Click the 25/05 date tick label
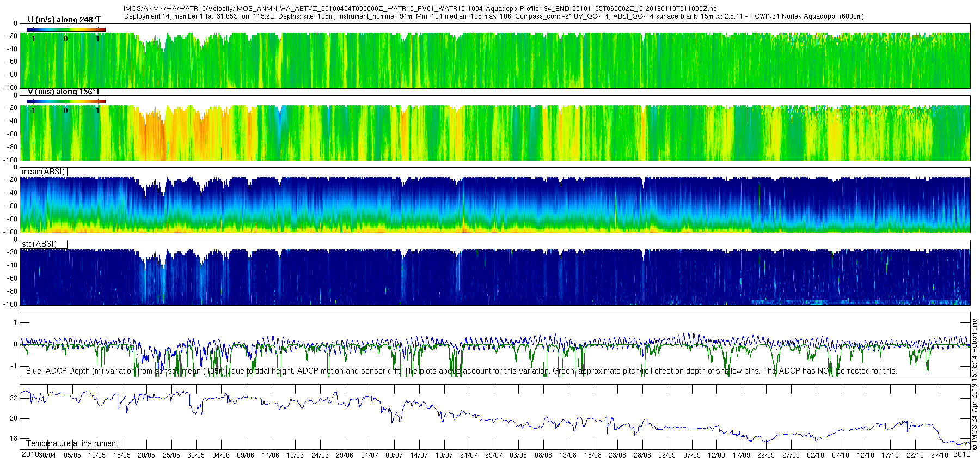 171,455
